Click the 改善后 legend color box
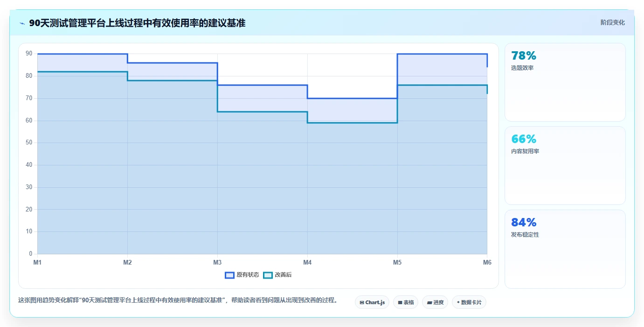 [x=268, y=275]
